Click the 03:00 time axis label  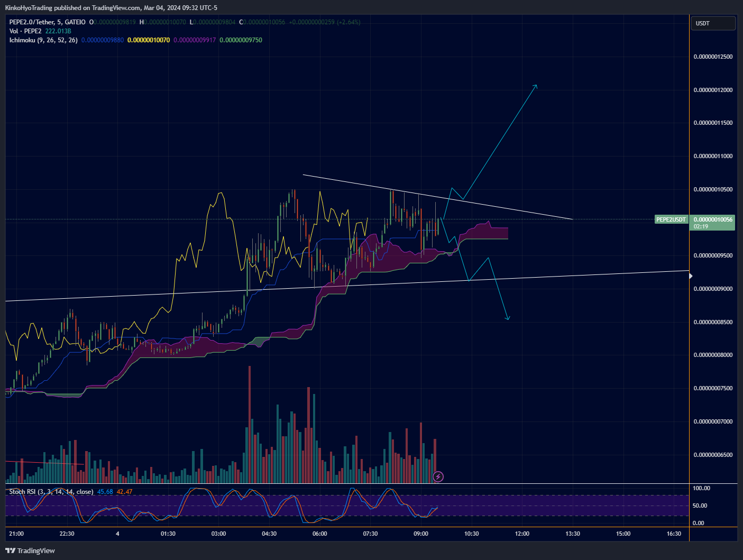[218, 534]
